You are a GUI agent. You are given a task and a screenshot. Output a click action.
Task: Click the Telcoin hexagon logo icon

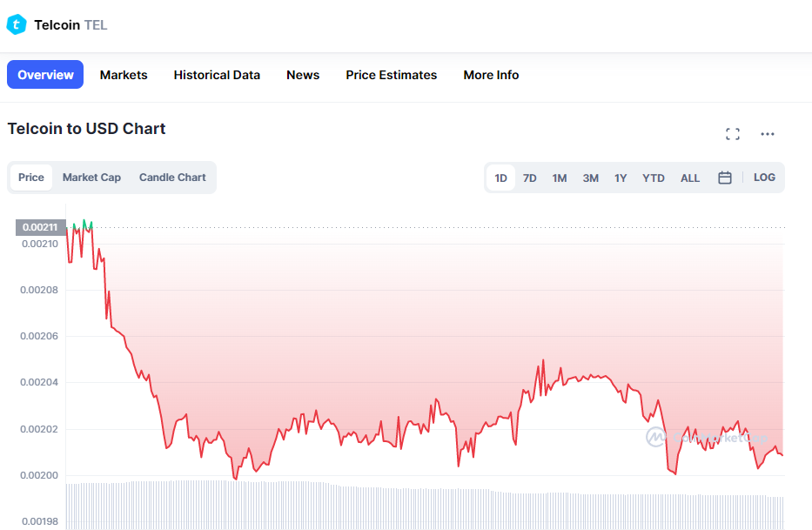pyautogui.click(x=17, y=24)
